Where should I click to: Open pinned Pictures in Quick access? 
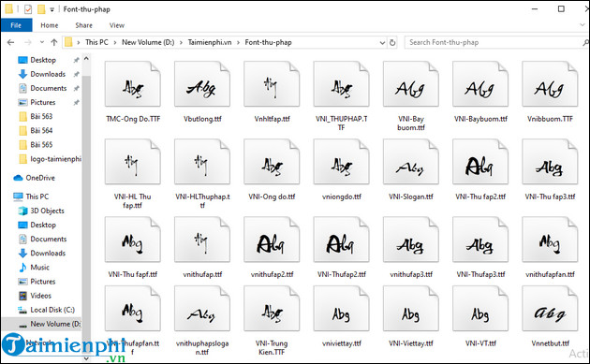(x=42, y=102)
